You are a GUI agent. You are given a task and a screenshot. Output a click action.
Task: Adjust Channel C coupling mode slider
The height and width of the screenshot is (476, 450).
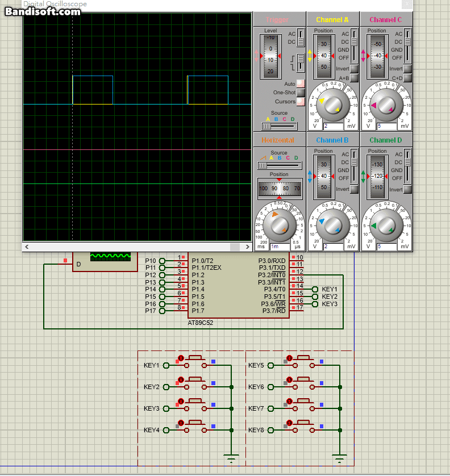pos(407,45)
